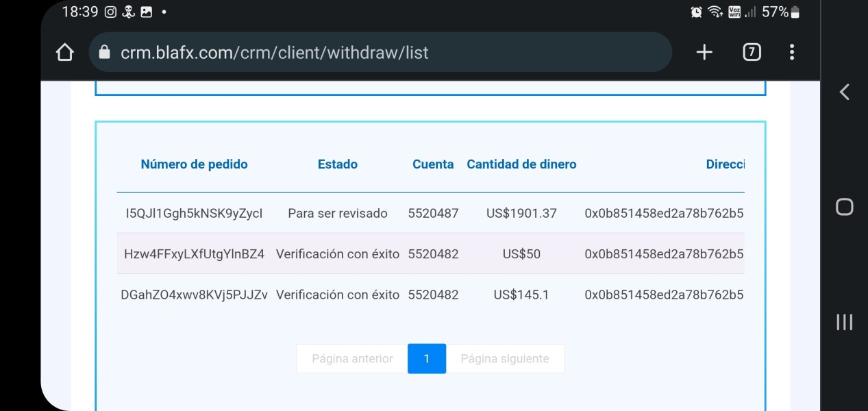This screenshot has width=868, height=411.
Task: Tap Android back navigation arrow
Action: coord(845,92)
